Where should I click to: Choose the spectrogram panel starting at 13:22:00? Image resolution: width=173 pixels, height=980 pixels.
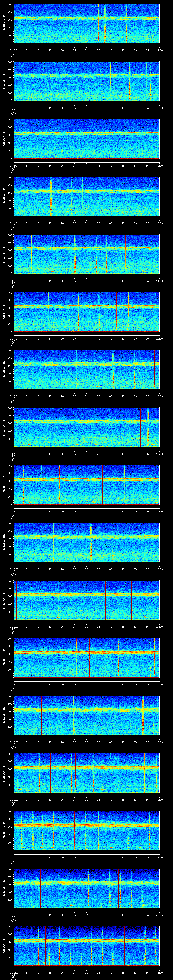coord(87,369)
